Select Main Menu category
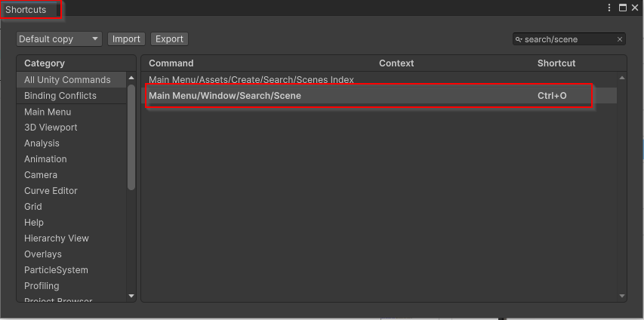This screenshot has height=320, width=644. click(x=48, y=112)
